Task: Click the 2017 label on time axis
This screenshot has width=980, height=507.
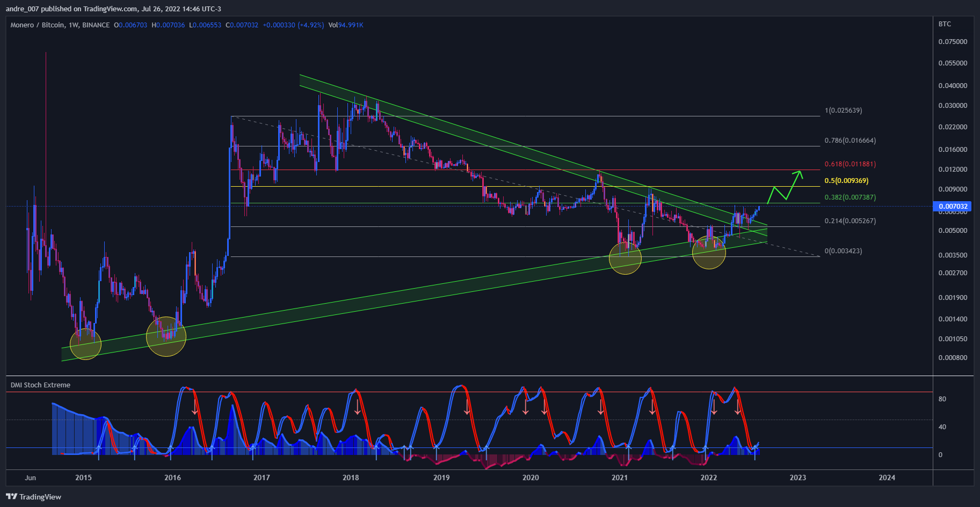Action: 262,477
